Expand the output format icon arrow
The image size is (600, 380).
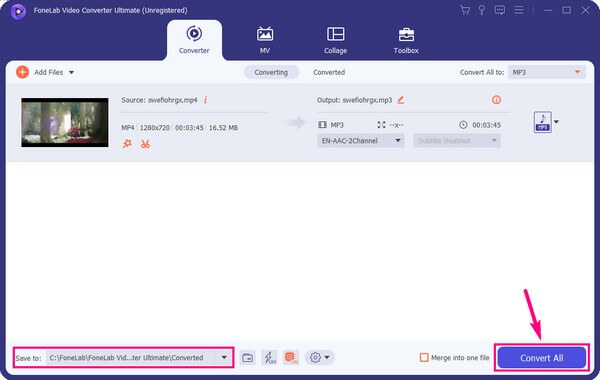(556, 122)
